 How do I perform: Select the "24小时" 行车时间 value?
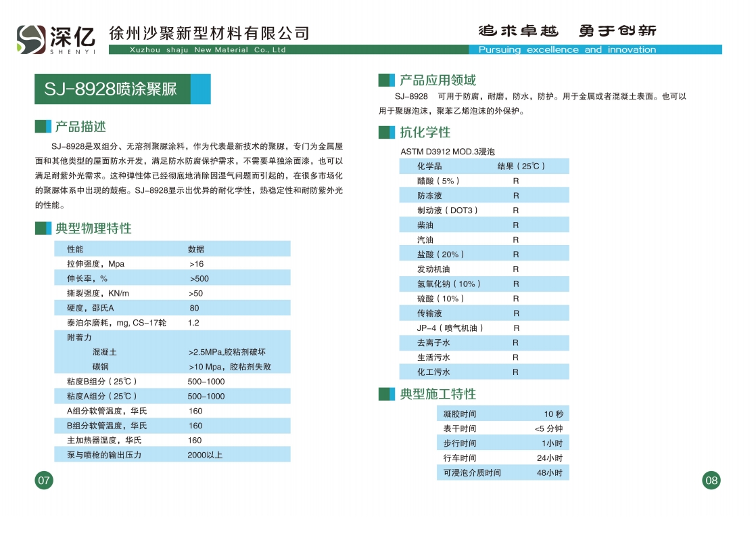tap(550, 458)
